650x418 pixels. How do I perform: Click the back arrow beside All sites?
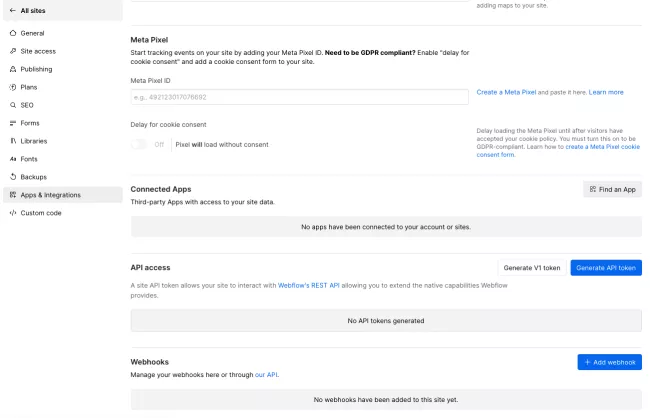(x=13, y=10)
